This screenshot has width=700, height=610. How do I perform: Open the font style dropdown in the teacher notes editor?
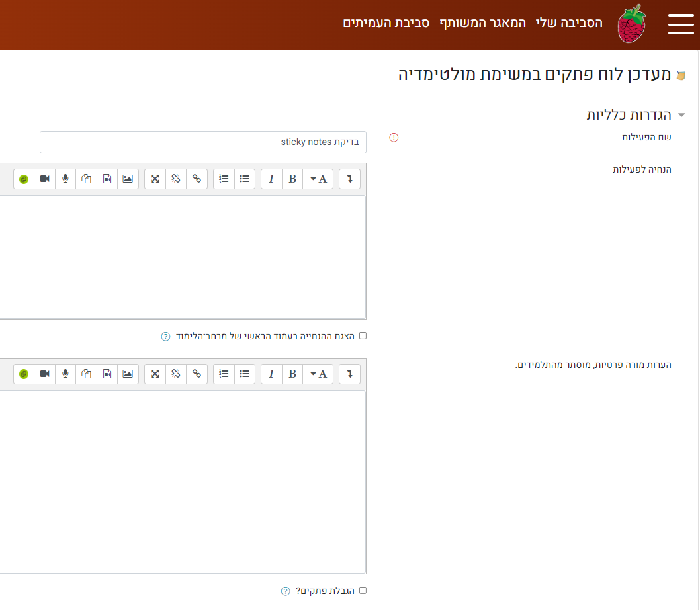(318, 374)
